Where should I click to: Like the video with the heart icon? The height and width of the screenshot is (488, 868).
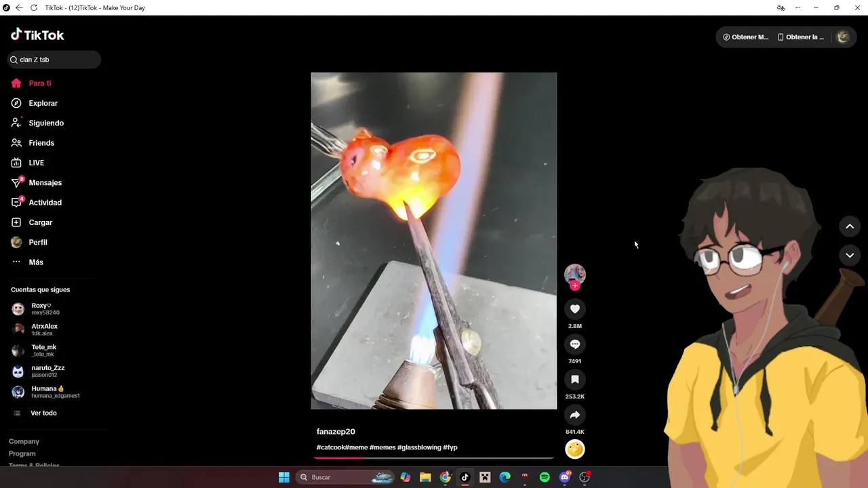[x=575, y=309]
